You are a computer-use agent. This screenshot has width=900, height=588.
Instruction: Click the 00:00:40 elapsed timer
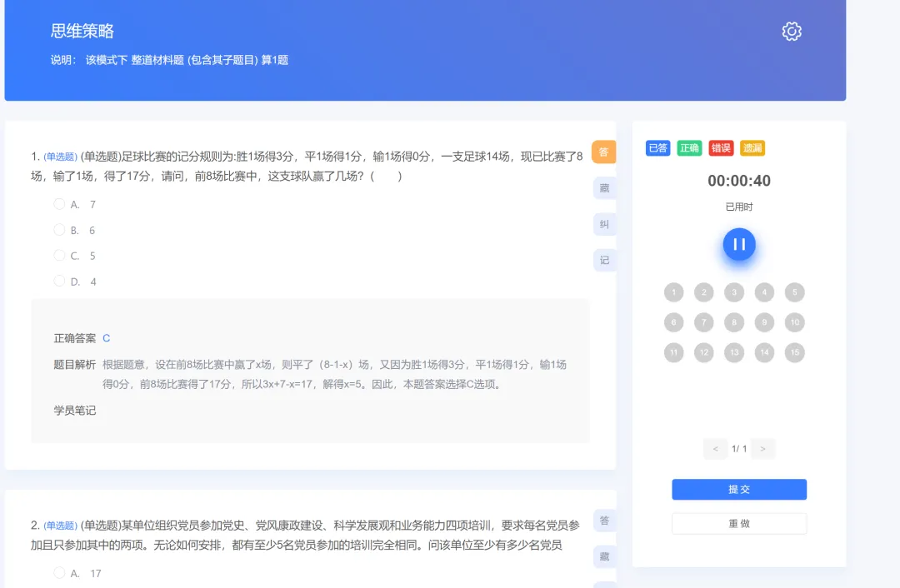(x=739, y=181)
